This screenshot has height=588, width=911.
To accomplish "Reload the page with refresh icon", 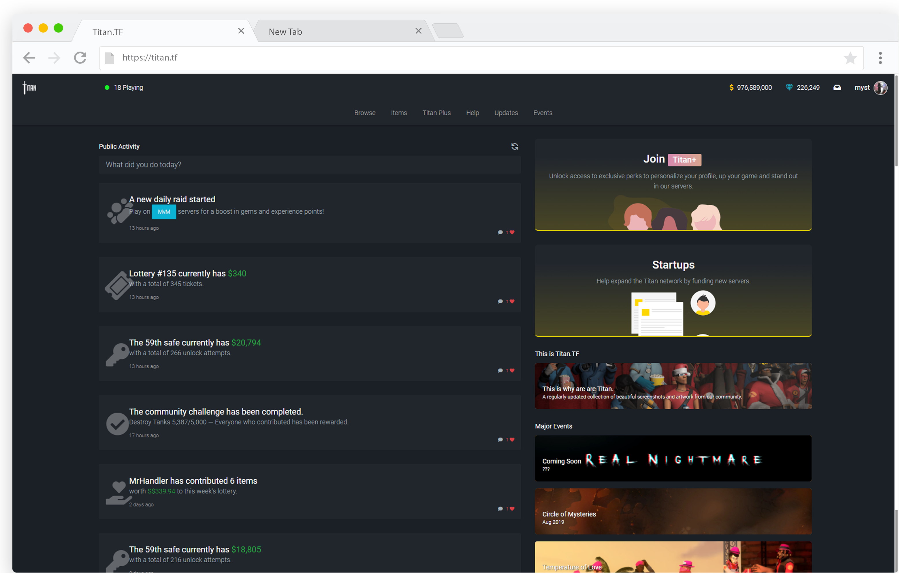I will coord(80,58).
